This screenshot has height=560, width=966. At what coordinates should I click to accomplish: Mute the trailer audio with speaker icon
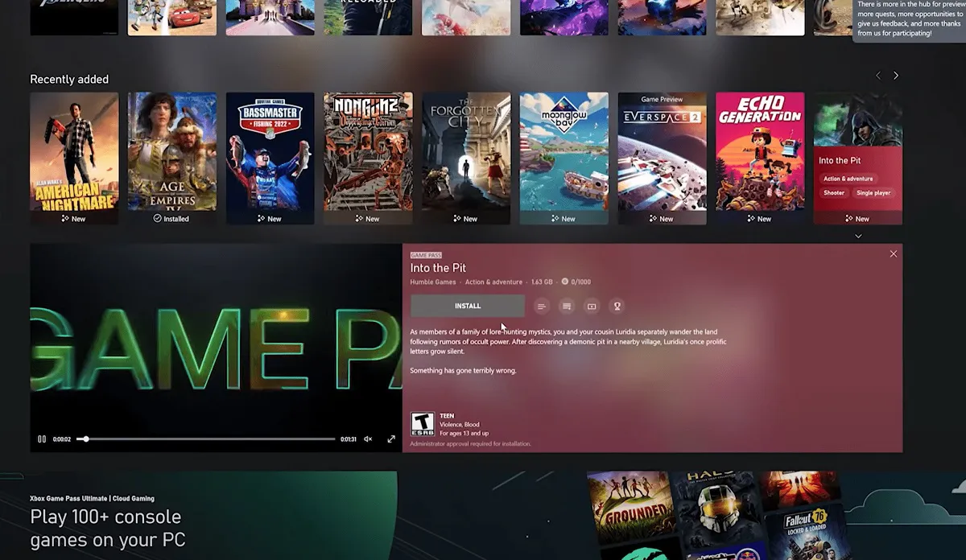[x=368, y=439]
